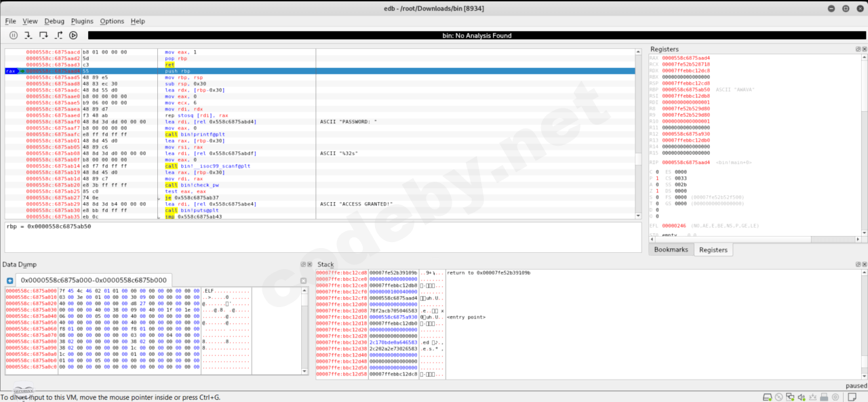Click the Data Dump scrollbar down arrow

pyautogui.click(x=303, y=371)
